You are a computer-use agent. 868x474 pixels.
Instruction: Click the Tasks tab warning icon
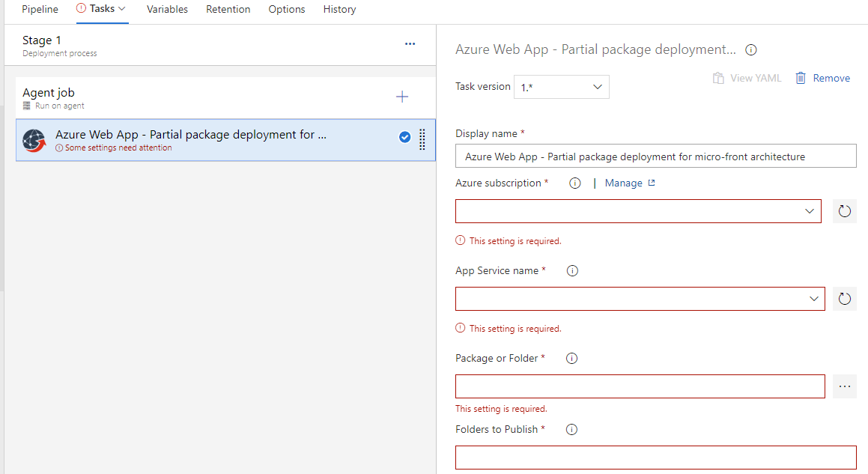[x=82, y=8]
